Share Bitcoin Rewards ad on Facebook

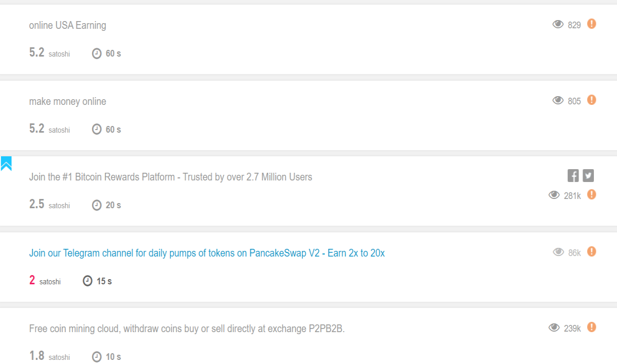coord(573,176)
